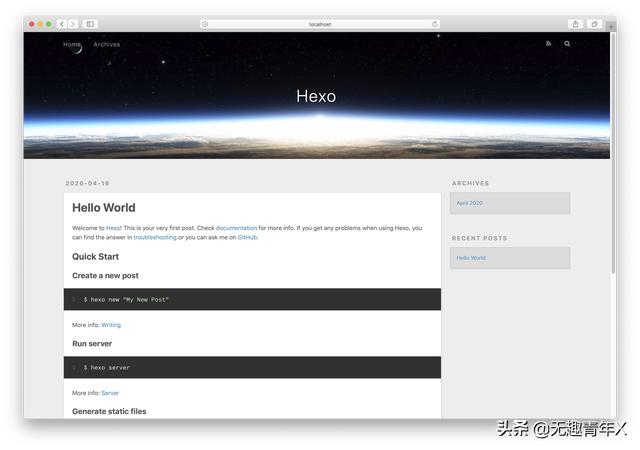
Task: Minimize the Safari window
Action: (x=40, y=24)
